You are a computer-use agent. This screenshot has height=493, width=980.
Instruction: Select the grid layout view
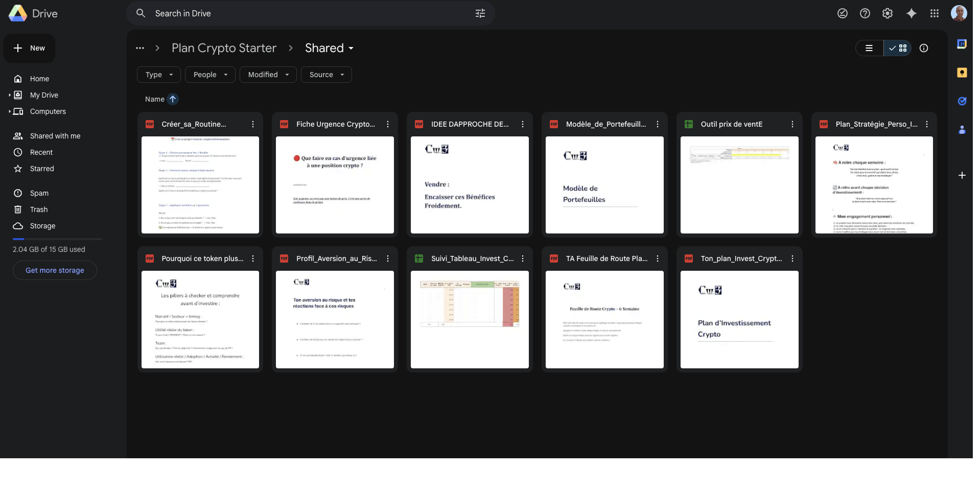click(x=898, y=48)
